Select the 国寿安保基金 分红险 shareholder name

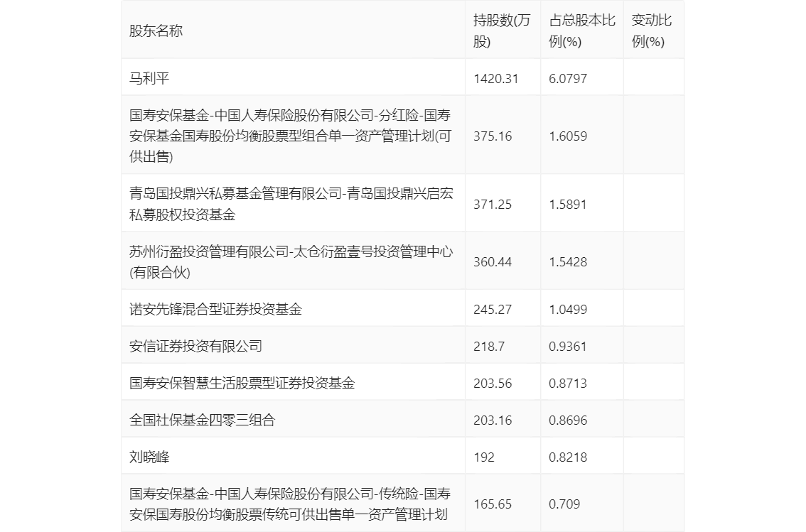[x=291, y=136]
